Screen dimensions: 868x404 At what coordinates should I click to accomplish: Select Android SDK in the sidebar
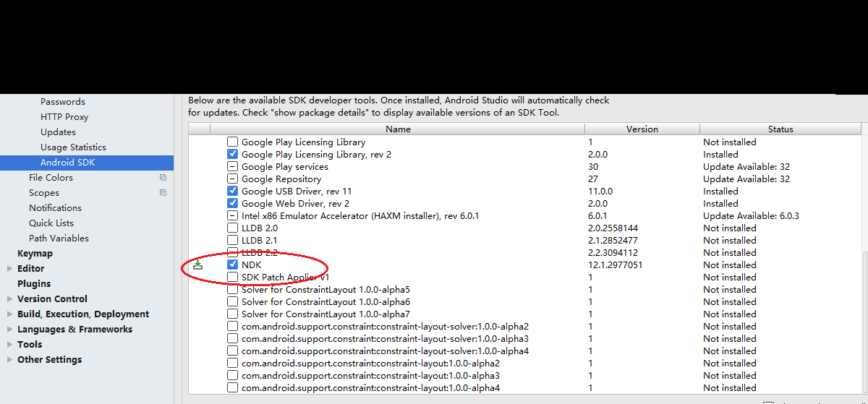(87, 163)
